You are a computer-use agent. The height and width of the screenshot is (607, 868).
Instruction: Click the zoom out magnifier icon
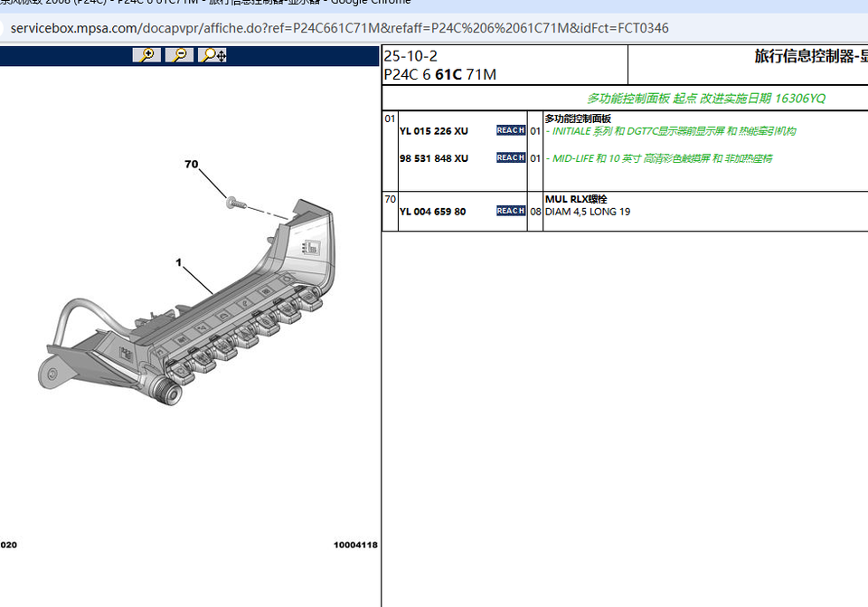pyautogui.click(x=179, y=55)
